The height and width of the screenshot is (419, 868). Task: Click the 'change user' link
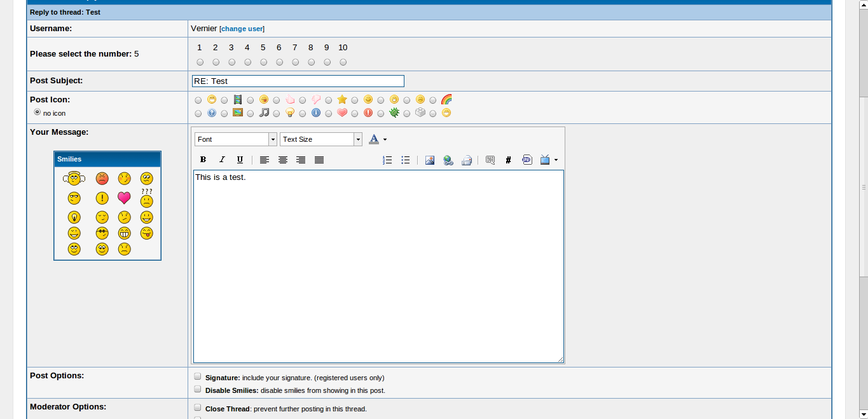coord(242,29)
